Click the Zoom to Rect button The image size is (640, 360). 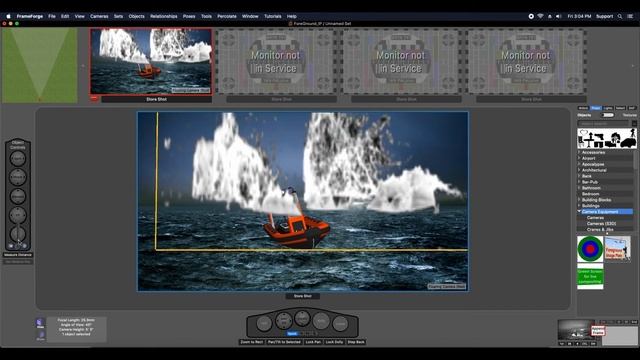tap(251, 342)
